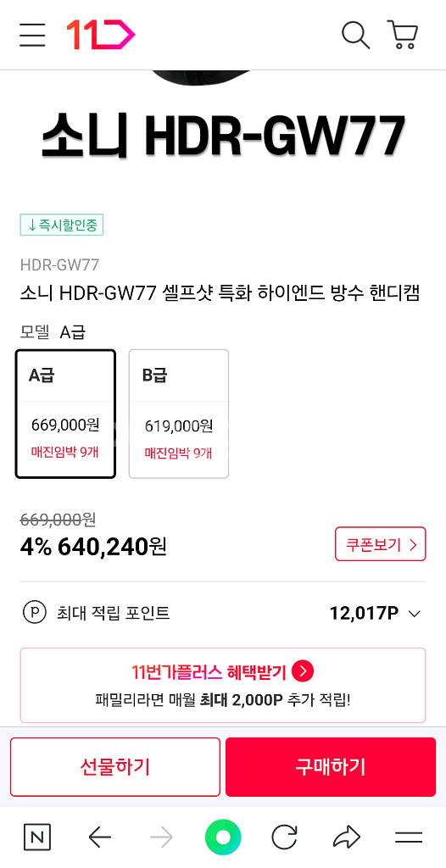Reload the page with the refresh icon
The width and height of the screenshot is (446, 868).
(x=284, y=837)
